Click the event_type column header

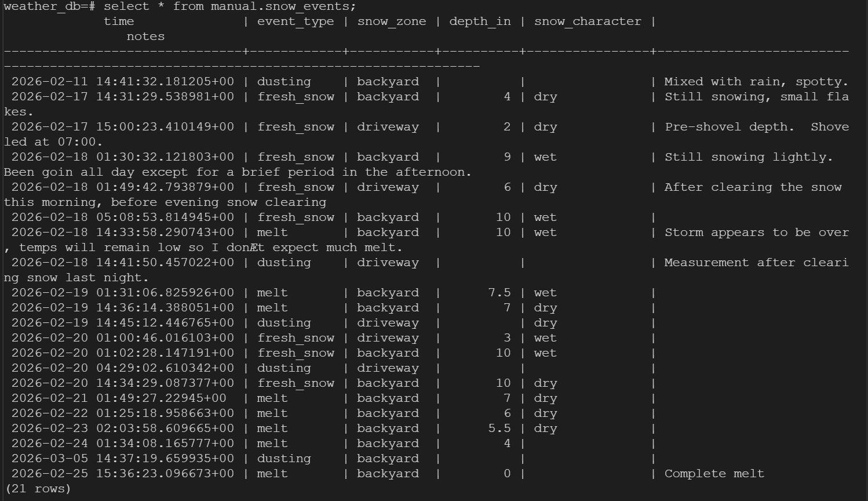[296, 21]
